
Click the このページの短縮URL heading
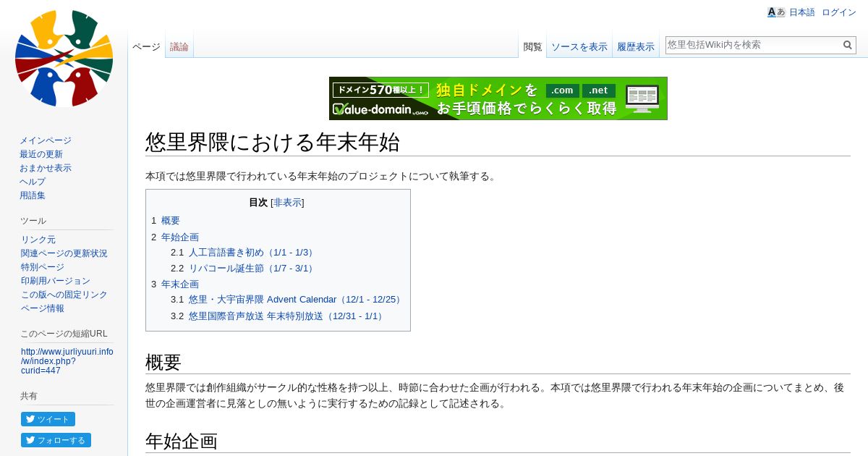pos(64,334)
